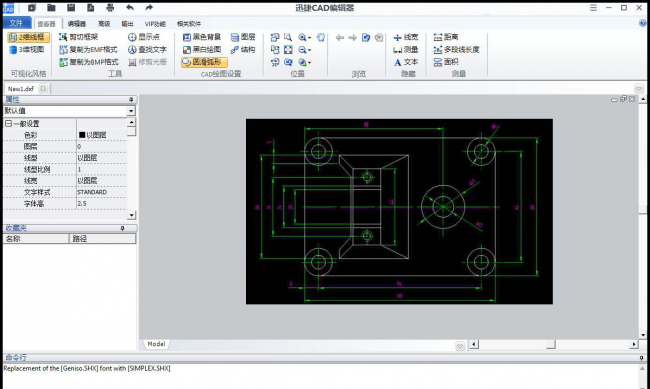Redo the action with the forward arrow
650x389 pixels.
(149, 7)
